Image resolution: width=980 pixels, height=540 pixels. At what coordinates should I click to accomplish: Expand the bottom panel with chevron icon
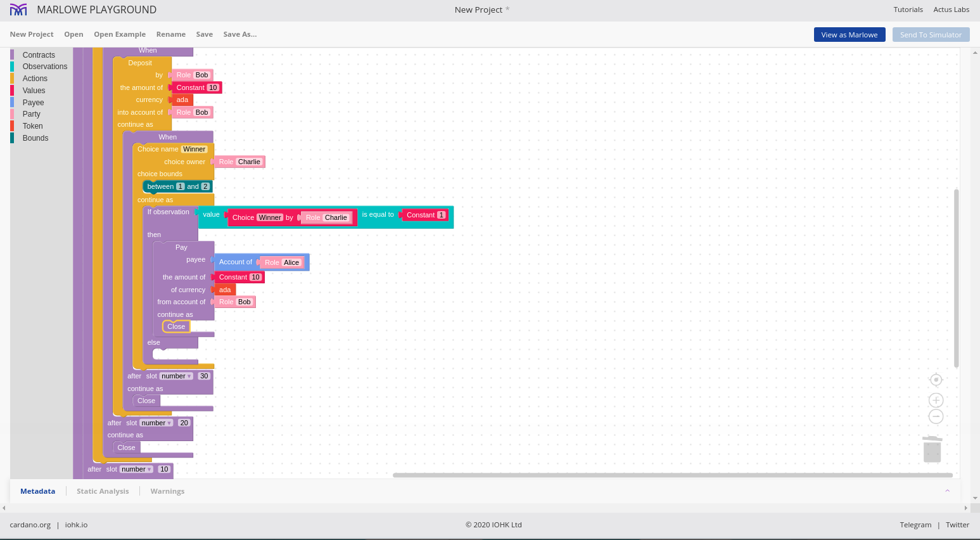pos(947,491)
